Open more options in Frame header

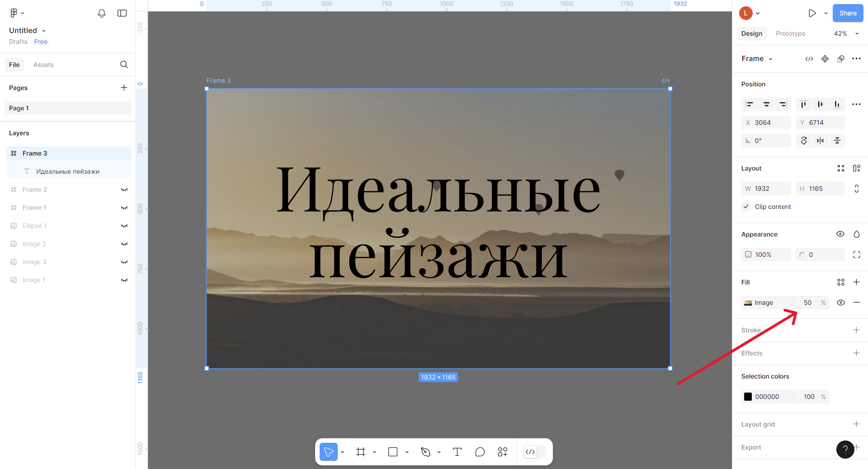pyautogui.click(x=856, y=59)
